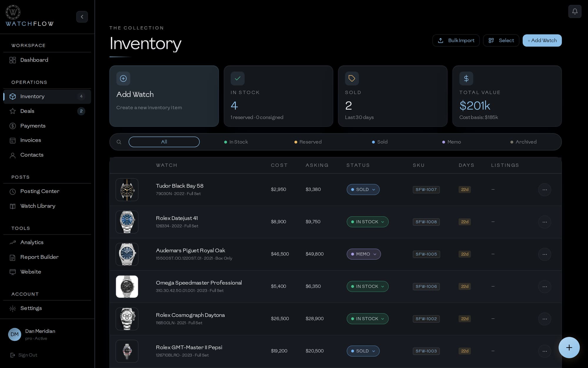This screenshot has width=588, height=368.
Task: Click the Posting Center clock icon
Action: 13,192
